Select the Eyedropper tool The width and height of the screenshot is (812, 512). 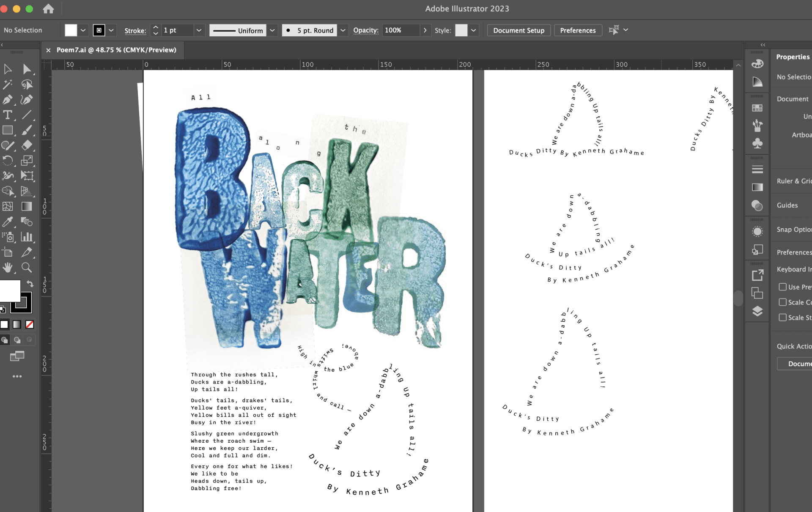(8, 222)
